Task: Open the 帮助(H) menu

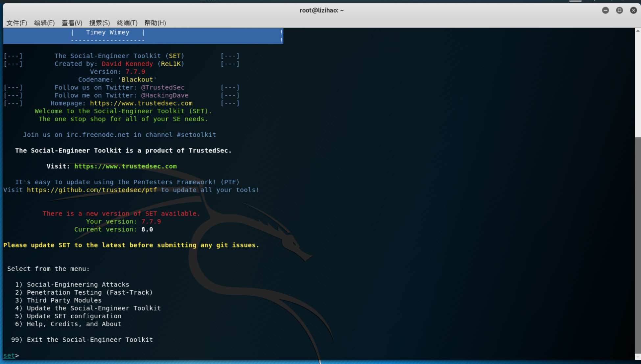Action: 155,23
